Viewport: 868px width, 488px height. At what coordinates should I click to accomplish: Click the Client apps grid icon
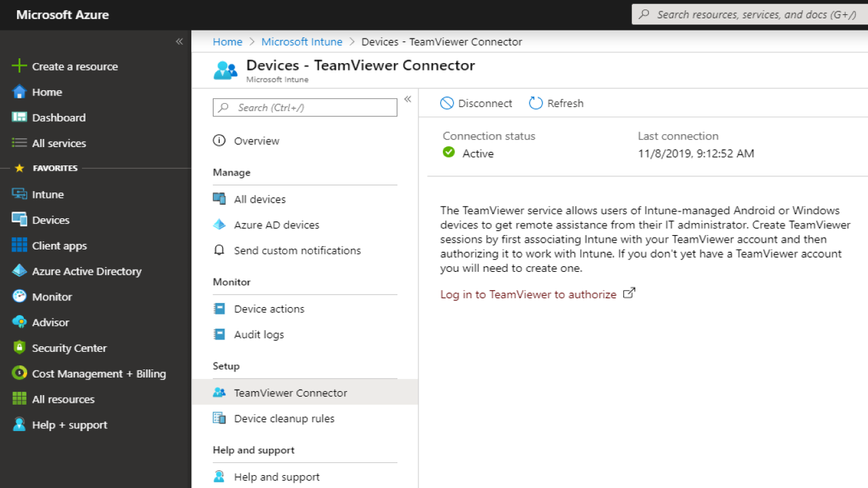pos(19,245)
